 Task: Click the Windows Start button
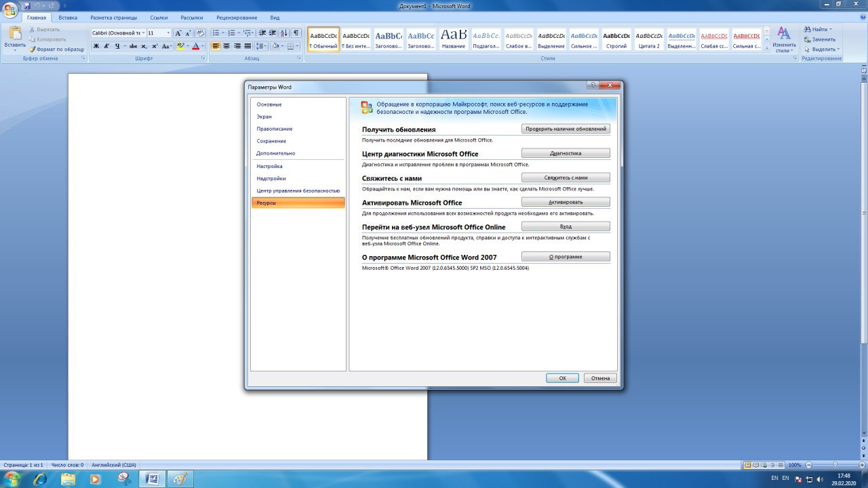(x=12, y=479)
